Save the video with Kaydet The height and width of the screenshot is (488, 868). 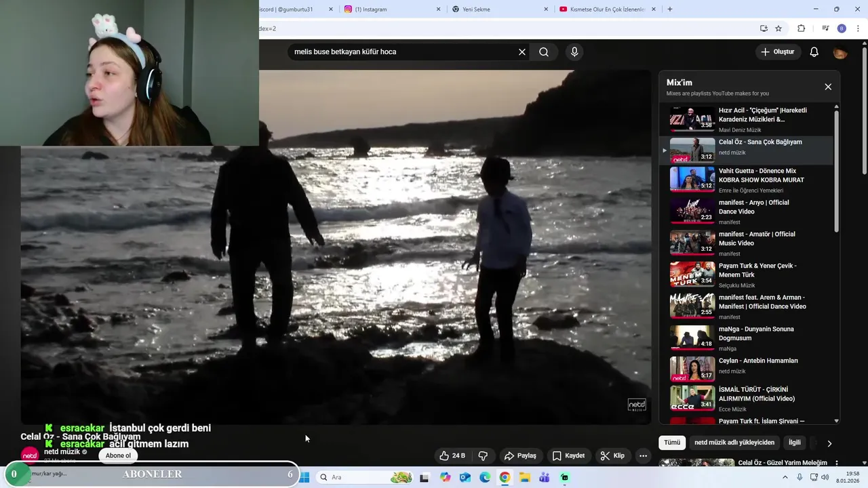tap(568, 455)
